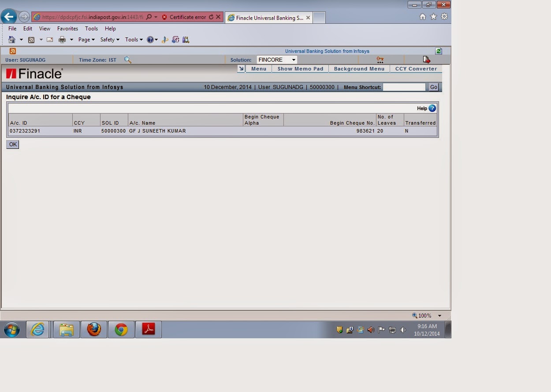This screenshot has height=392, width=551.
Task: Click the Show Memo Pad link
Action: coord(300,69)
